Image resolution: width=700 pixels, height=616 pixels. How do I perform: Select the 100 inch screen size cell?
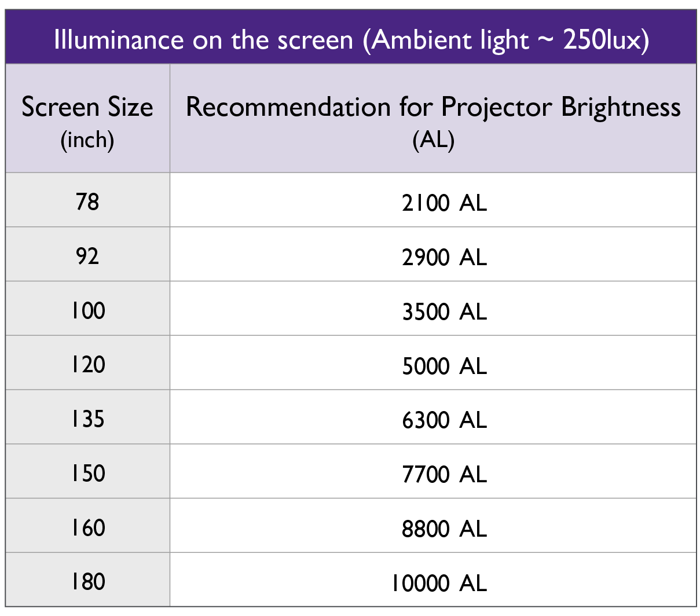pyautogui.click(x=87, y=310)
